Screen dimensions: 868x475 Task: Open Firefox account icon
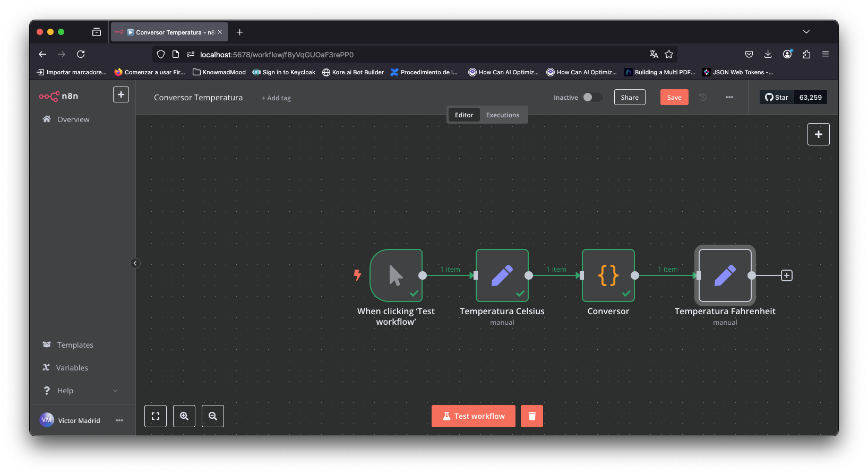click(787, 54)
